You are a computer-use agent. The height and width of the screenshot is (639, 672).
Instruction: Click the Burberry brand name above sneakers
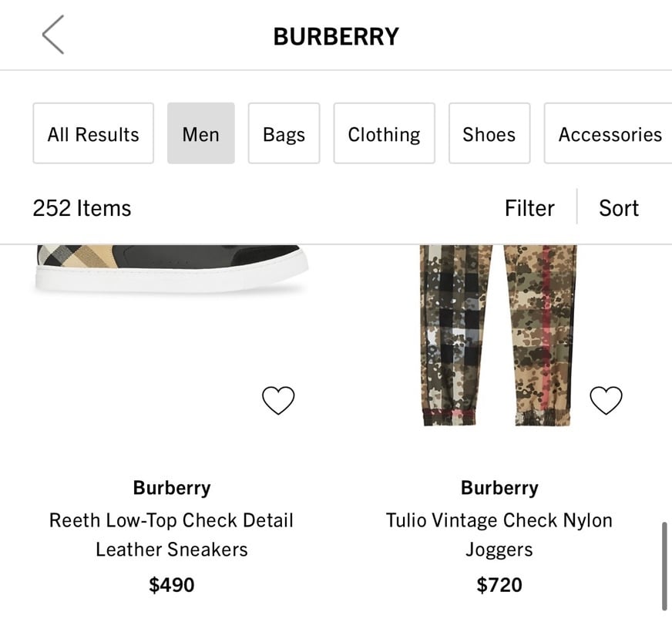(x=172, y=488)
